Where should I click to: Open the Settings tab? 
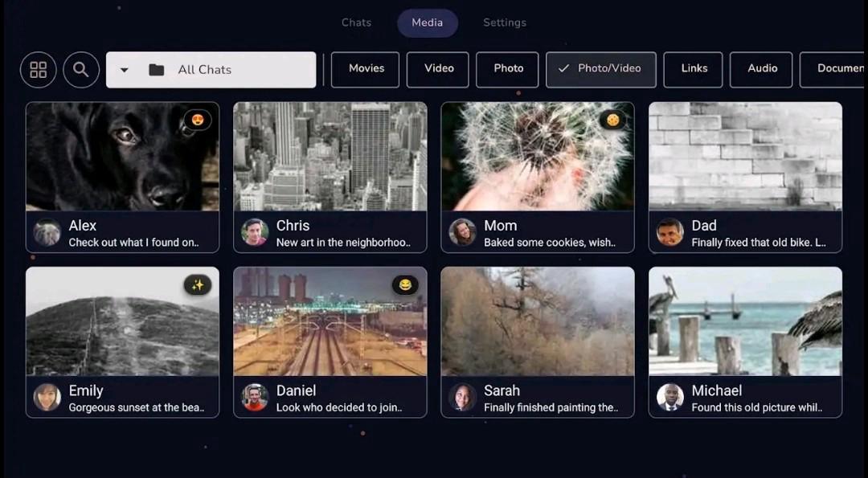pos(505,22)
